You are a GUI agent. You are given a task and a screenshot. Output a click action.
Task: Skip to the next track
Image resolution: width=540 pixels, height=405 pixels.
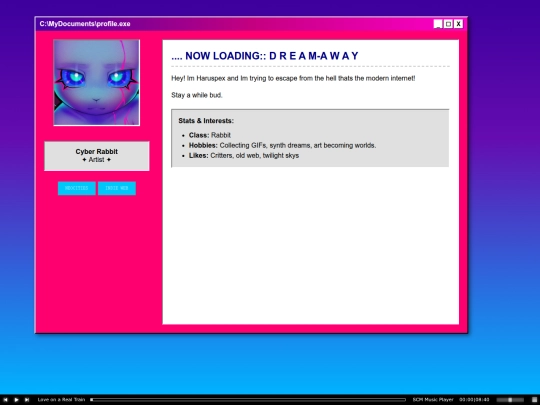(27, 399)
